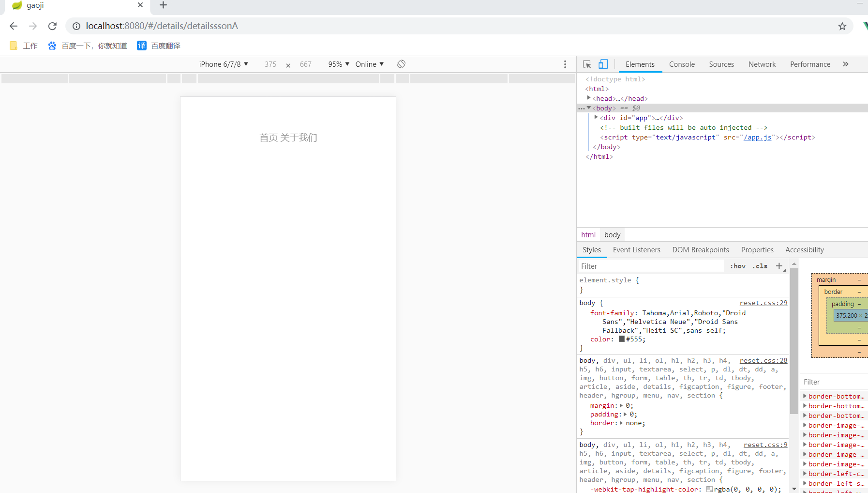
Task: Open the Online throttling dropdown
Action: click(x=370, y=64)
